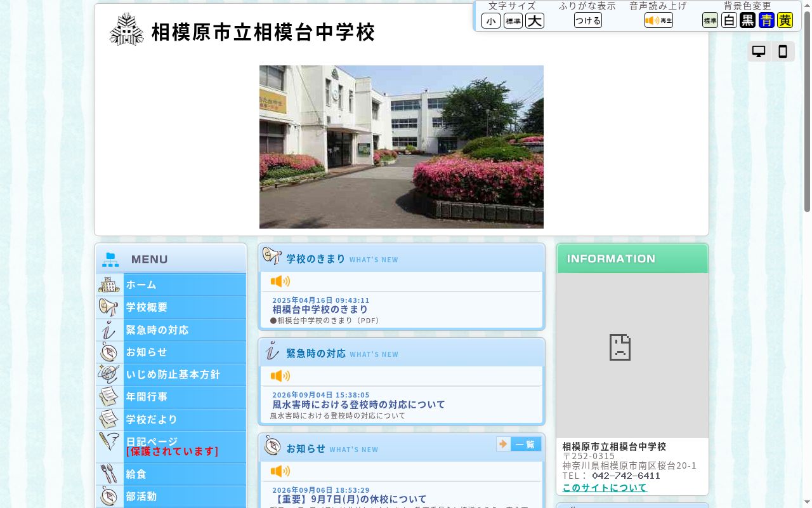
Task: Open the 学校概要 menu item
Action: tap(185, 307)
